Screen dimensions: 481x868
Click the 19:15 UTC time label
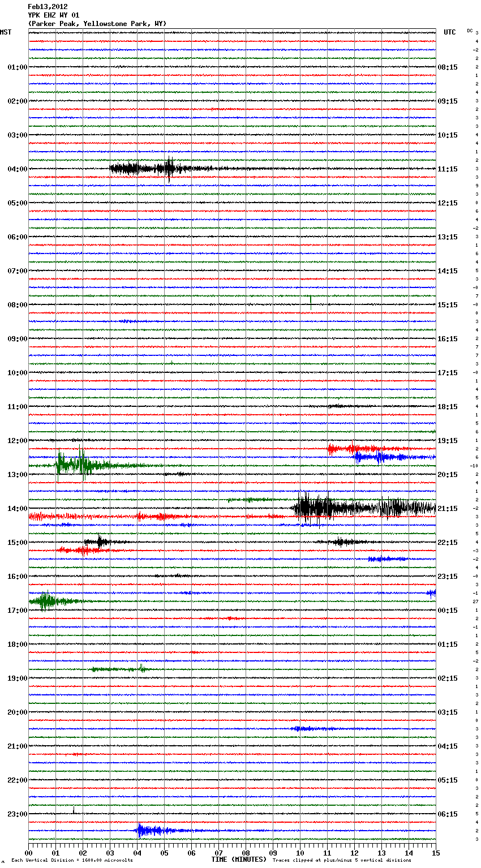point(448,441)
